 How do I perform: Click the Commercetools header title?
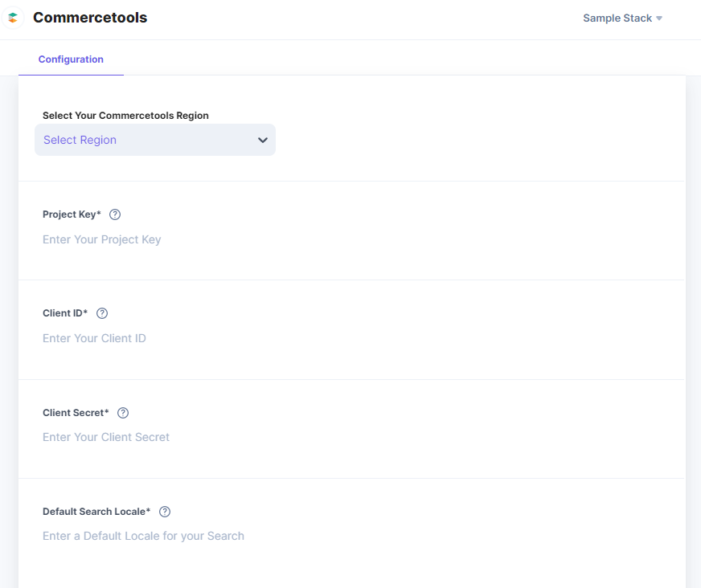pos(90,17)
